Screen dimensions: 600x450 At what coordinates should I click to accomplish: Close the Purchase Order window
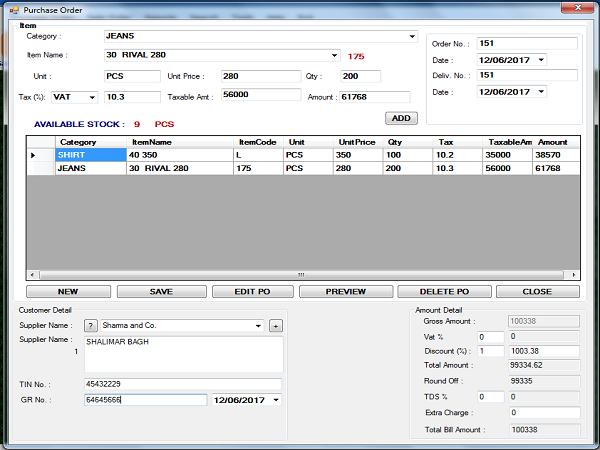click(x=578, y=8)
